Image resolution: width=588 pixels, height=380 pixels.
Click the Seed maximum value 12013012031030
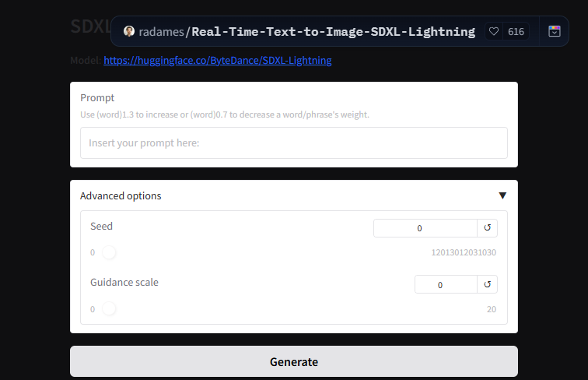point(464,252)
